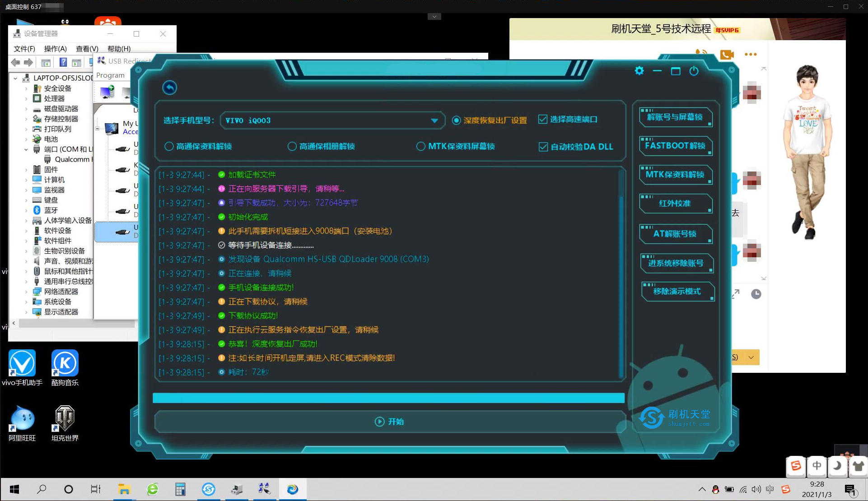Image resolution: width=868 pixels, height=501 pixels.
Task: Click the 进系统移除账号 button
Action: point(676,263)
